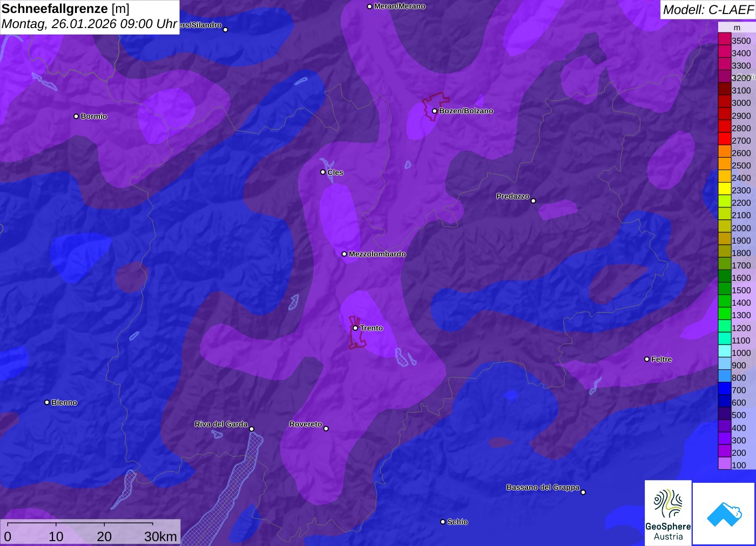Select the Bormio location marker dot
The image size is (756, 546).
click(76, 116)
